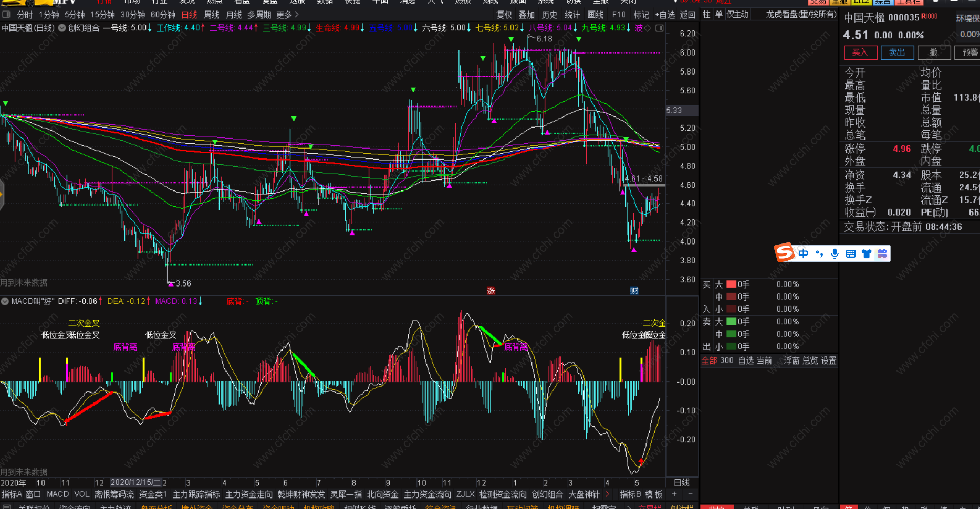Screen dimensions: 980x509
Task: Toggle 复权 price adjustment
Action: [x=504, y=15]
